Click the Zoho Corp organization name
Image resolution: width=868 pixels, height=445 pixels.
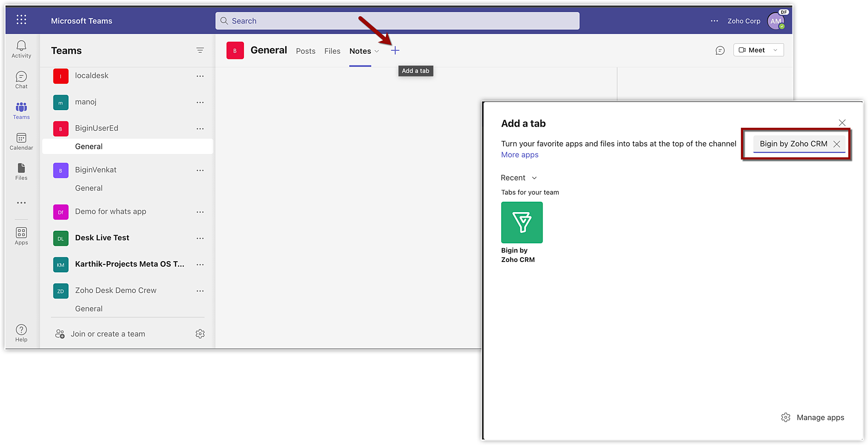(x=744, y=21)
